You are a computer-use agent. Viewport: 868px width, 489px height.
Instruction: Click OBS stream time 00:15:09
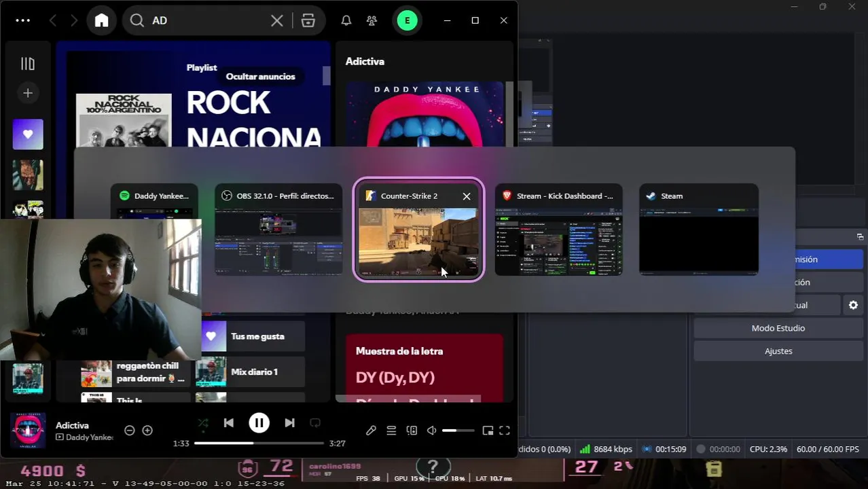click(664, 450)
